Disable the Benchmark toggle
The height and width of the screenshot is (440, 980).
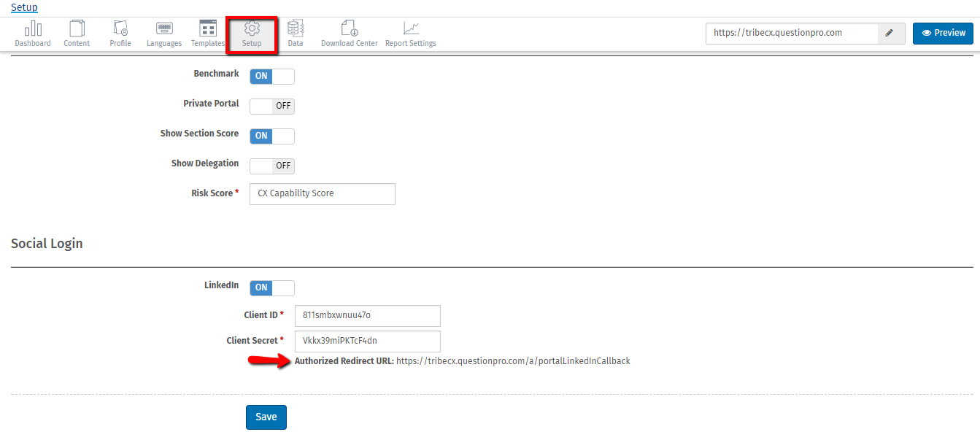[271, 76]
